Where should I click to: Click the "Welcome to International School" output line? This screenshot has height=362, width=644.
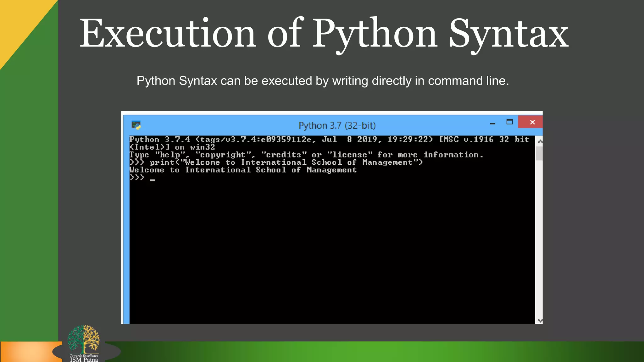pos(243,170)
